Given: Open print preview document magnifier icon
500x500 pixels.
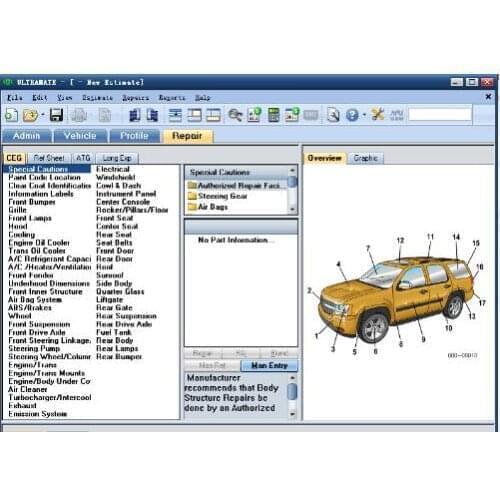Looking at the screenshot, I should click(x=333, y=115).
